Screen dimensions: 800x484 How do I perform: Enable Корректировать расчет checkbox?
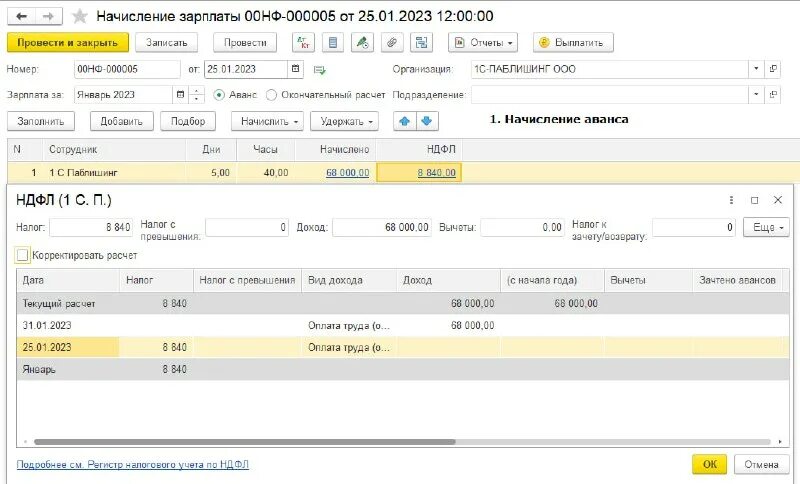[x=22, y=255]
